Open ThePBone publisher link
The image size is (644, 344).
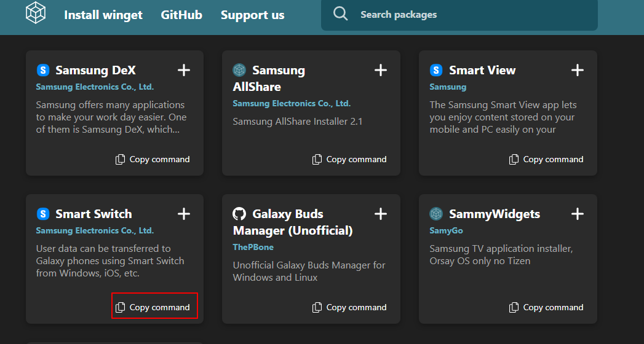point(253,247)
